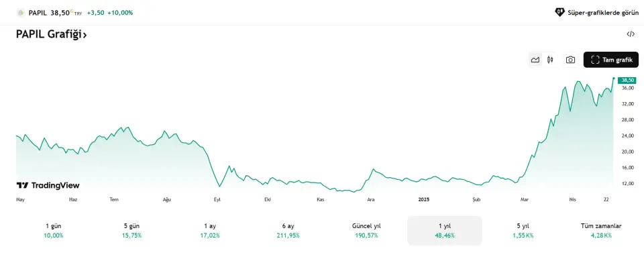Click the TradingView logo on chart
This screenshot has width=644, height=261.
(x=48, y=185)
